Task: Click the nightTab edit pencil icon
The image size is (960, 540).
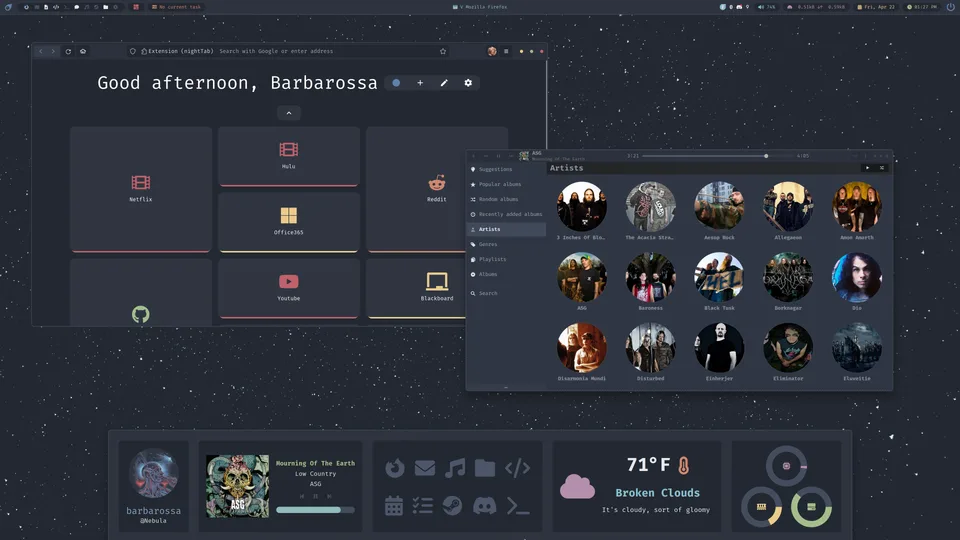Action: [444, 83]
